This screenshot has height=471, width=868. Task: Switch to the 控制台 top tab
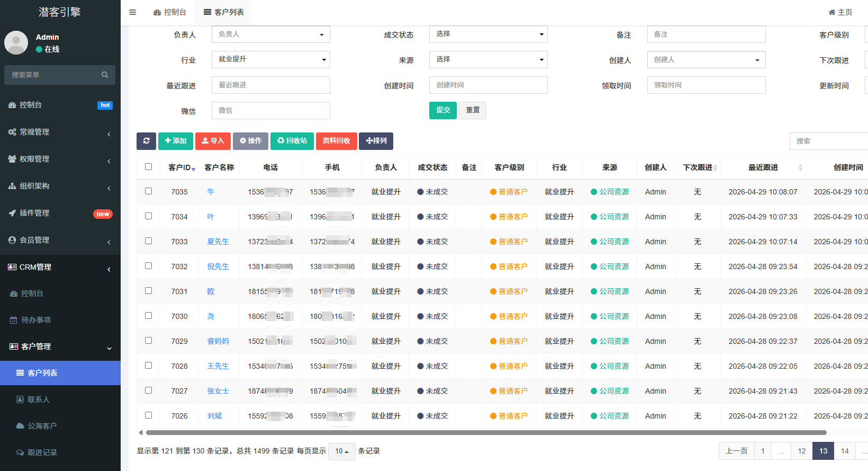click(170, 12)
